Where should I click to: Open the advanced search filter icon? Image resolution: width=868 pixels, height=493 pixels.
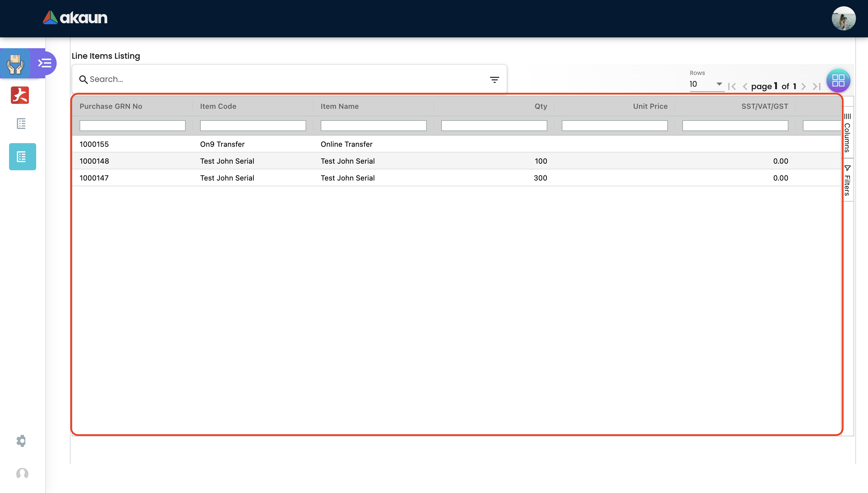coord(494,80)
